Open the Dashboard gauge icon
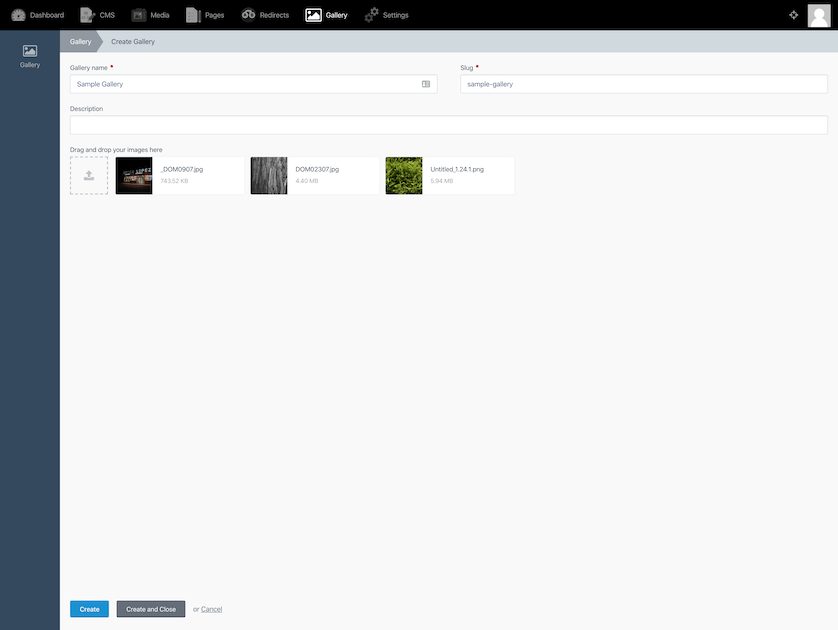 [x=18, y=15]
